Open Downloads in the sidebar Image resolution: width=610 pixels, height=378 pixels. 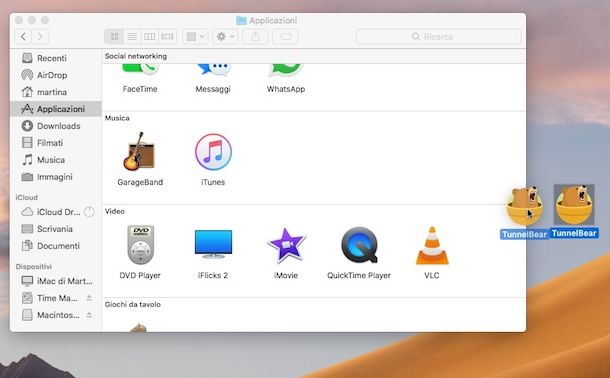[x=56, y=126]
